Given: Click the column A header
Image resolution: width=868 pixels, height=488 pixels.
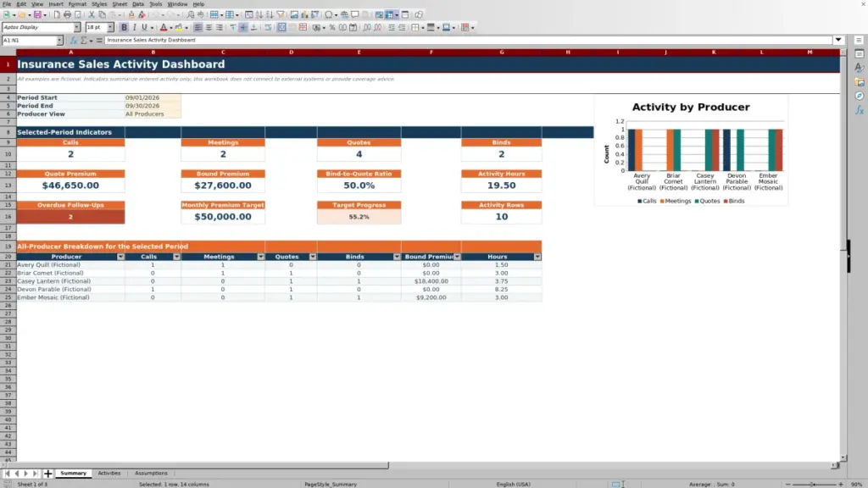Looking at the screenshot, I should click(x=71, y=53).
